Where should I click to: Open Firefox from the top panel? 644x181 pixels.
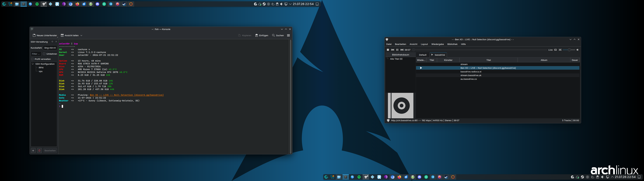click(77, 4)
